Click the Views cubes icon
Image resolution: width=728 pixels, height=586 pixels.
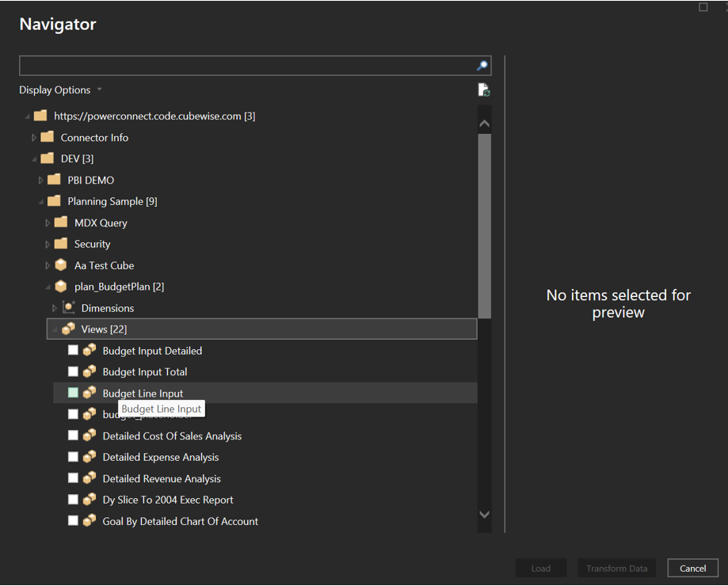[68, 329]
